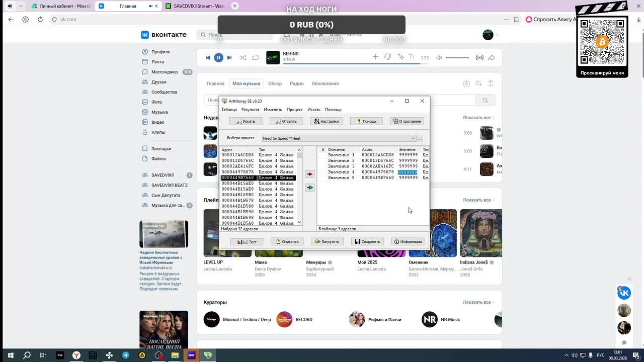Click the sparkle similar-tracks icon in player
The width and height of the screenshot is (644, 362).
click(401, 57)
